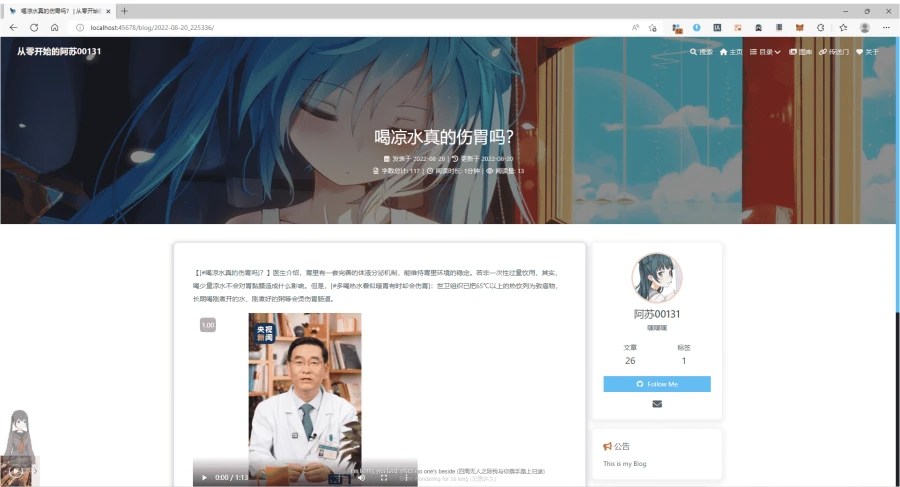Screen dimensions: 900x487
Task: Activate the Read Aloud icon in address bar
Action: (635, 28)
